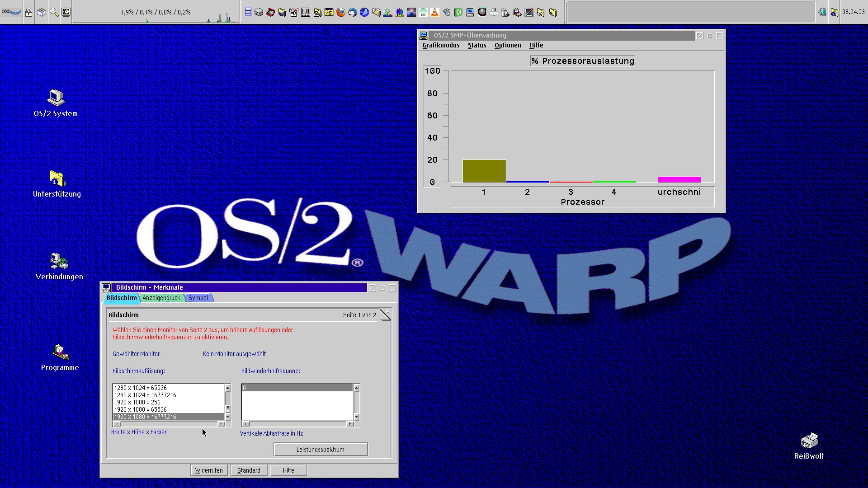Click the Leistungsspektrum button

[321, 450]
